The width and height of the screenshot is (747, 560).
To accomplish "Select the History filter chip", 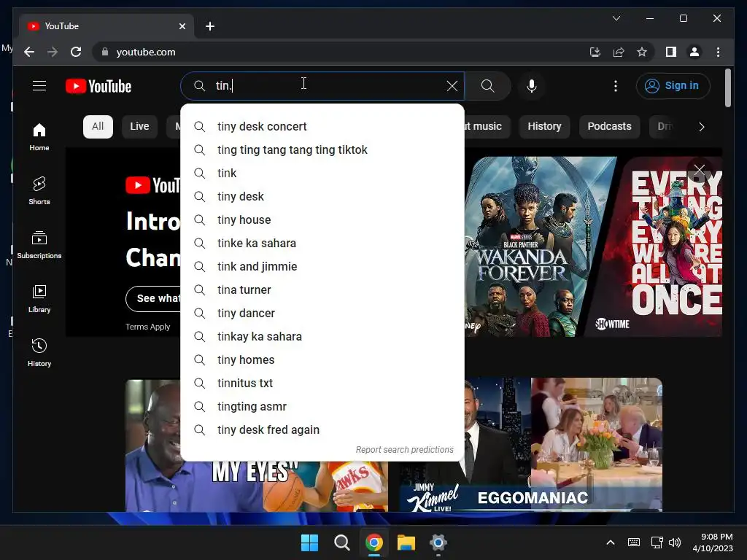I will pos(544,126).
